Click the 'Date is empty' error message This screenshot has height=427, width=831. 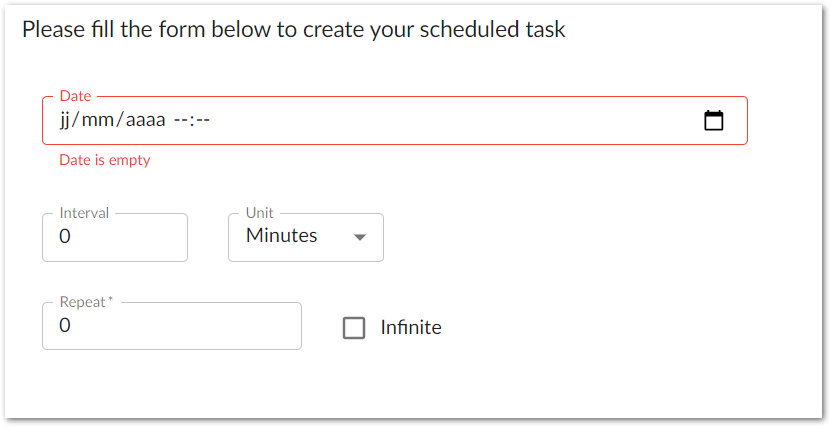coord(105,160)
